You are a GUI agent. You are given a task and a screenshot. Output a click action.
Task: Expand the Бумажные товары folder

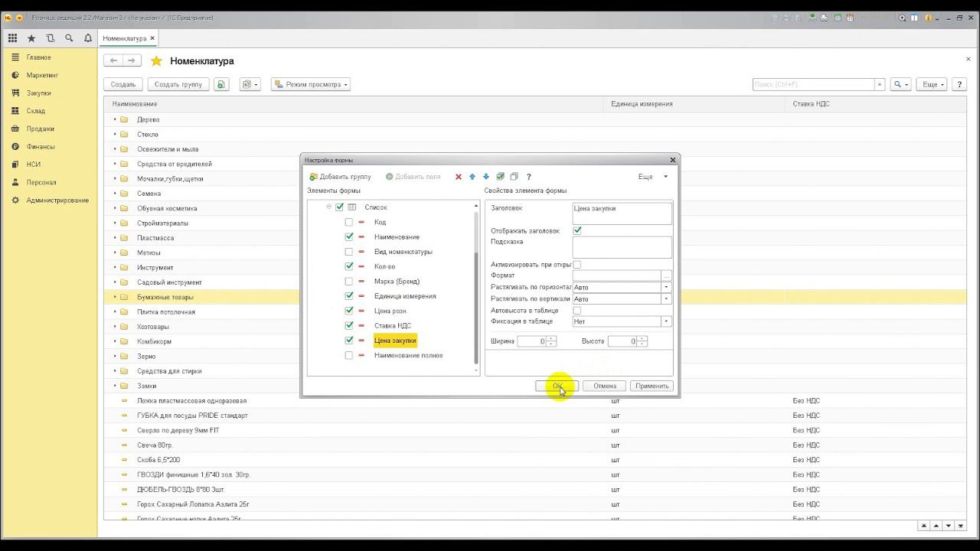click(x=115, y=297)
